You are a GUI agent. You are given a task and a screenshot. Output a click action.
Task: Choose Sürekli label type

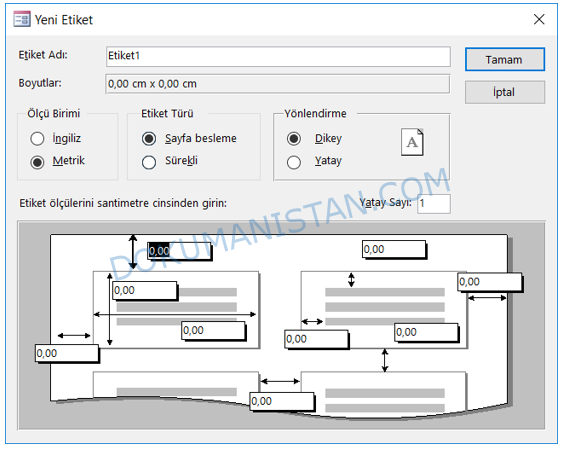(x=149, y=162)
